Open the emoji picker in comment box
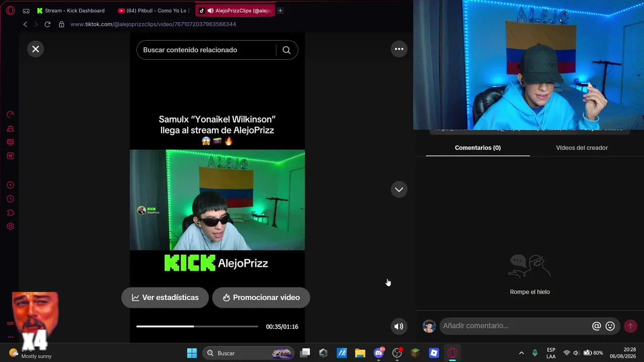The height and width of the screenshot is (362, 644). pyautogui.click(x=610, y=326)
